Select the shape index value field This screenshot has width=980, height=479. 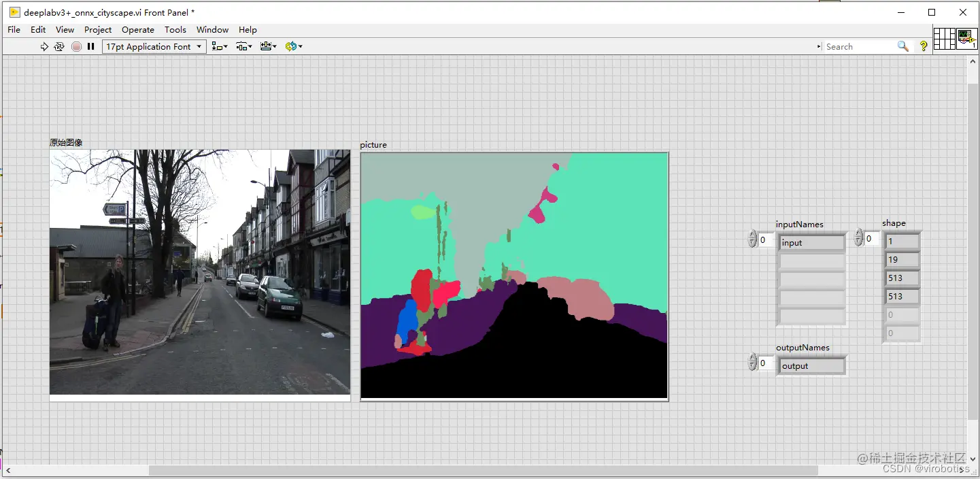872,238
